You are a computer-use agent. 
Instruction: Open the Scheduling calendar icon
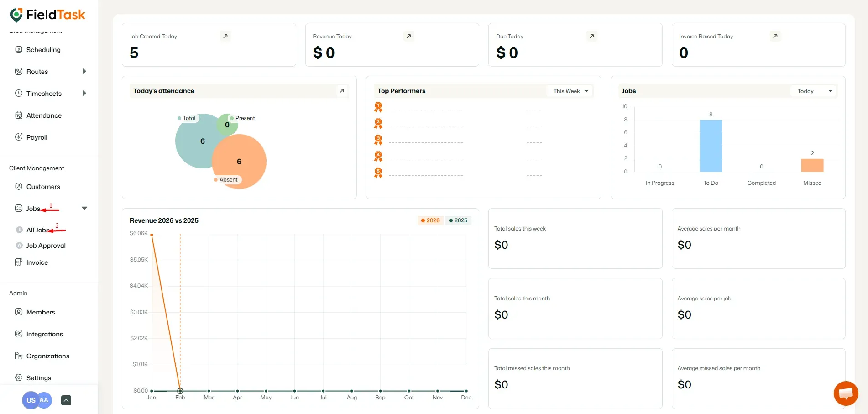point(19,49)
